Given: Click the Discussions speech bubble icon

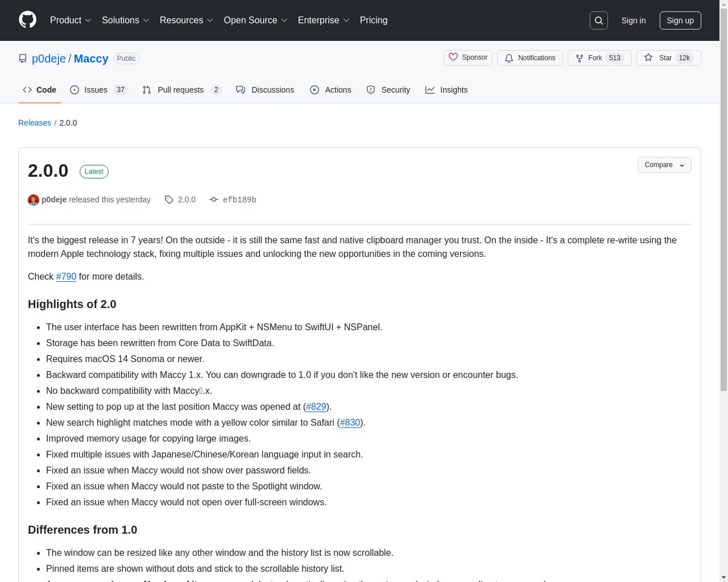Looking at the screenshot, I should click(241, 90).
